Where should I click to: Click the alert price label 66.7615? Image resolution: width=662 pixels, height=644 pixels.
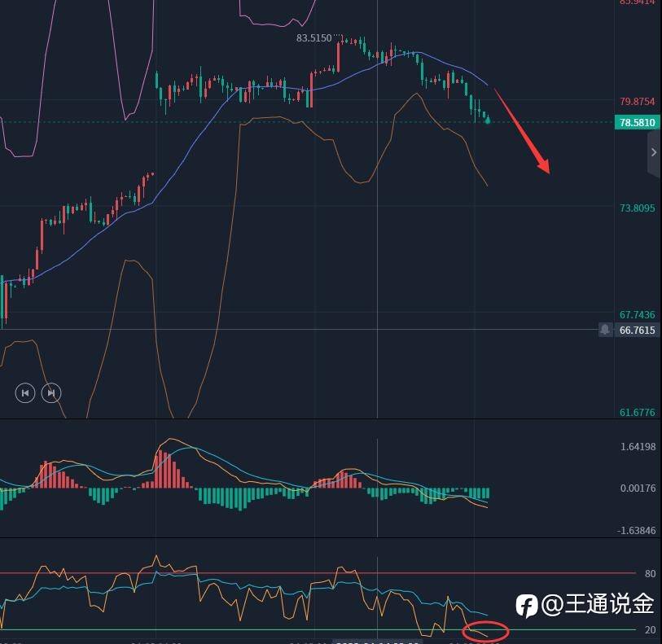(637, 330)
